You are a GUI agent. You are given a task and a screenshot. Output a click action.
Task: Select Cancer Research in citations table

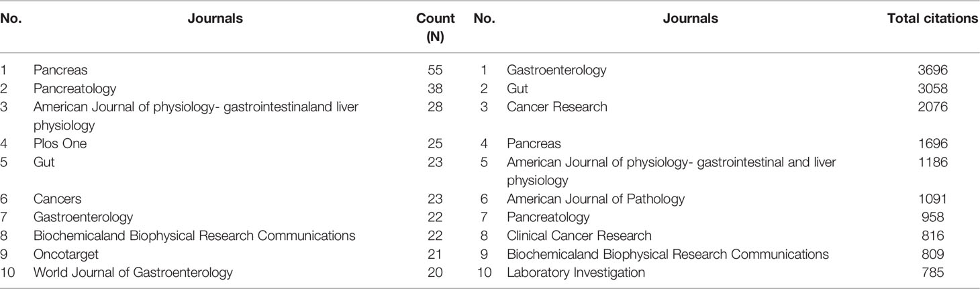(x=557, y=107)
